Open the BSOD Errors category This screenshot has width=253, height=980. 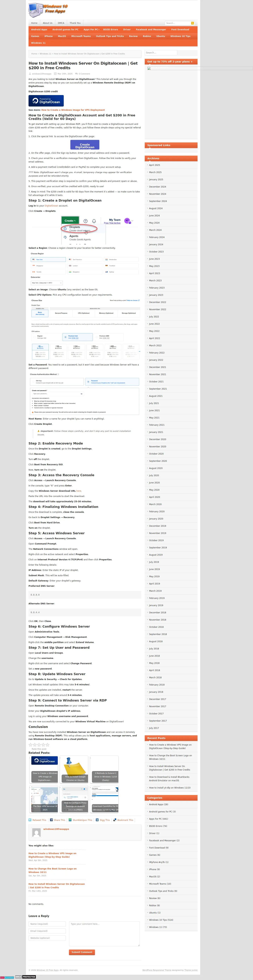tap(111, 30)
